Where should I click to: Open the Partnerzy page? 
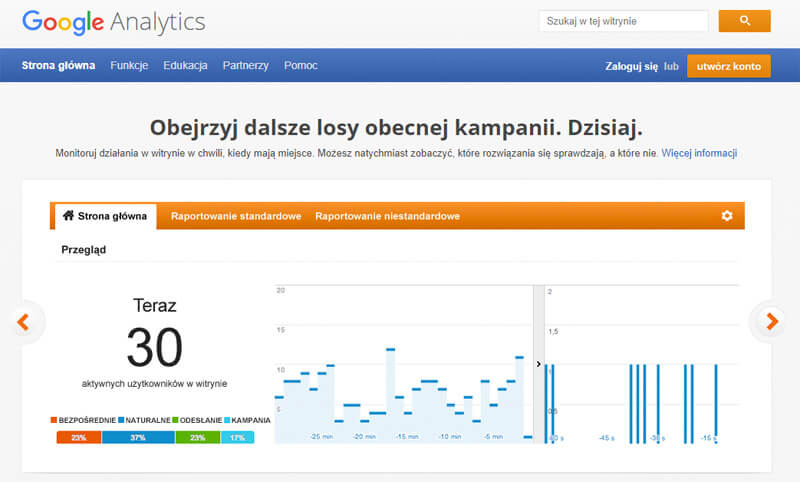[x=246, y=66]
